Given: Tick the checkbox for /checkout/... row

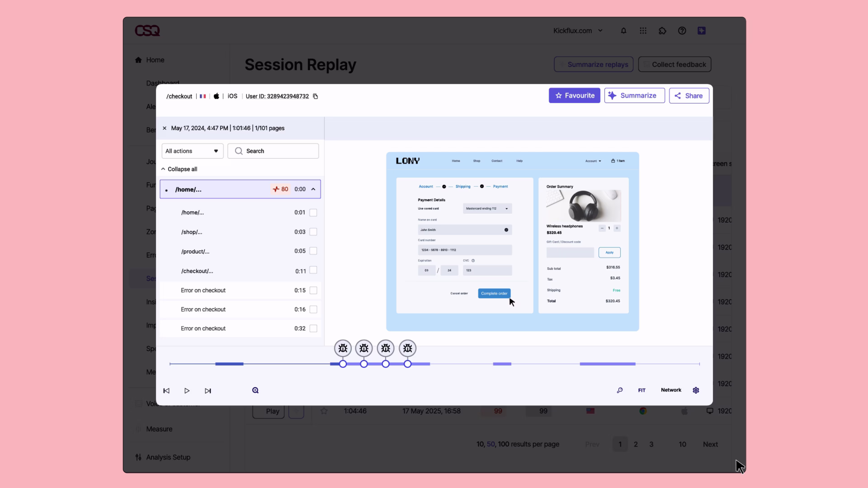Looking at the screenshot, I should point(313,270).
